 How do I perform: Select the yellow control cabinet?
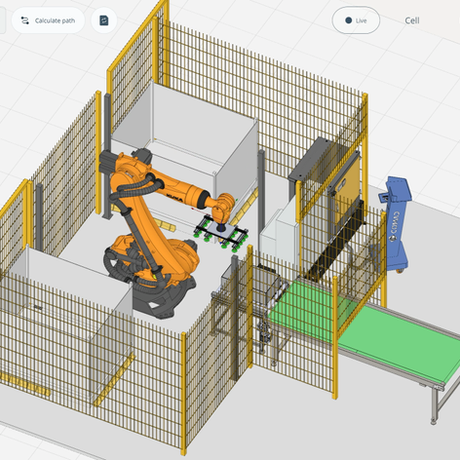click(347, 188)
